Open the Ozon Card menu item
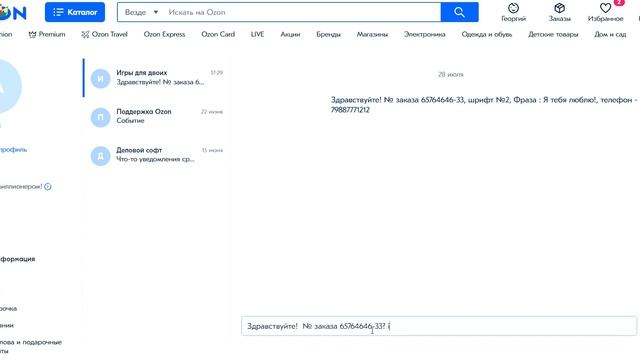Image resolution: width=640 pixels, height=360 pixels. tap(218, 34)
